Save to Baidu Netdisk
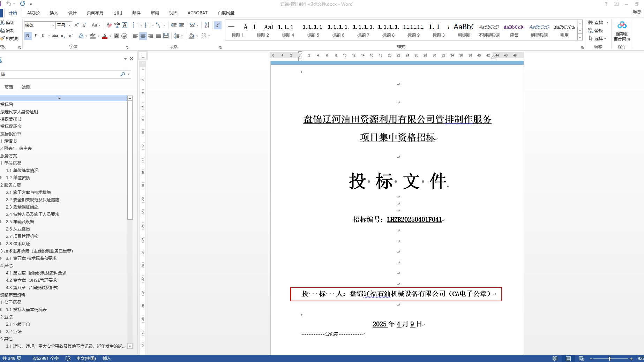This screenshot has width=644, height=362. pos(622,31)
